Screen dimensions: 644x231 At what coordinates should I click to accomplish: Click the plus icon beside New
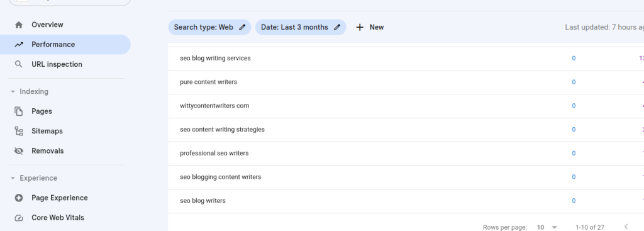[360, 27]
